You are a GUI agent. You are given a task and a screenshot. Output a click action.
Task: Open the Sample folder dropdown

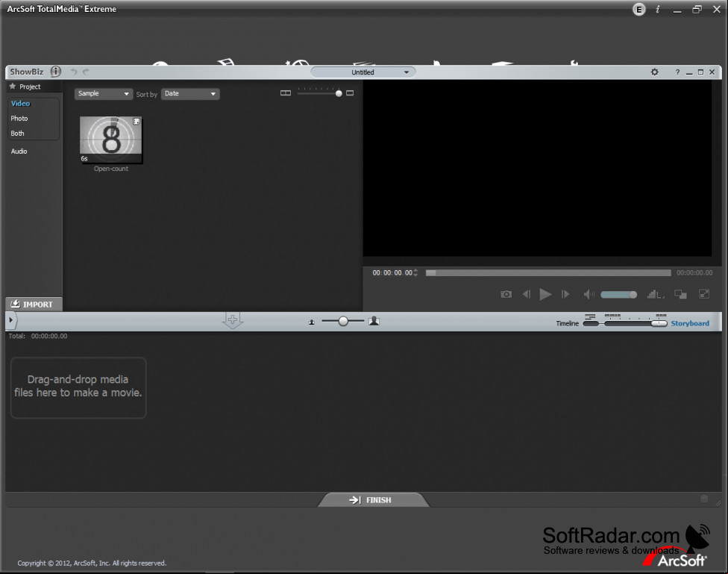coord(103,94)
